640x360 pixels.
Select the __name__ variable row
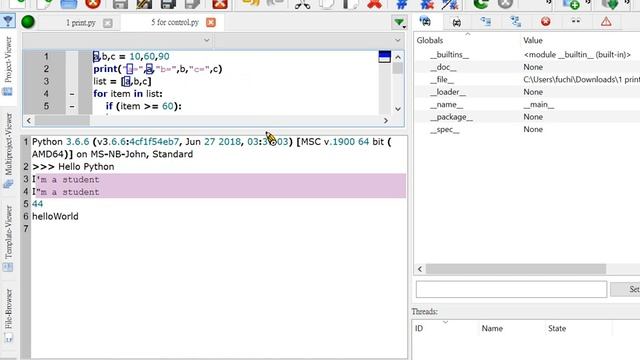pos(527,104)
